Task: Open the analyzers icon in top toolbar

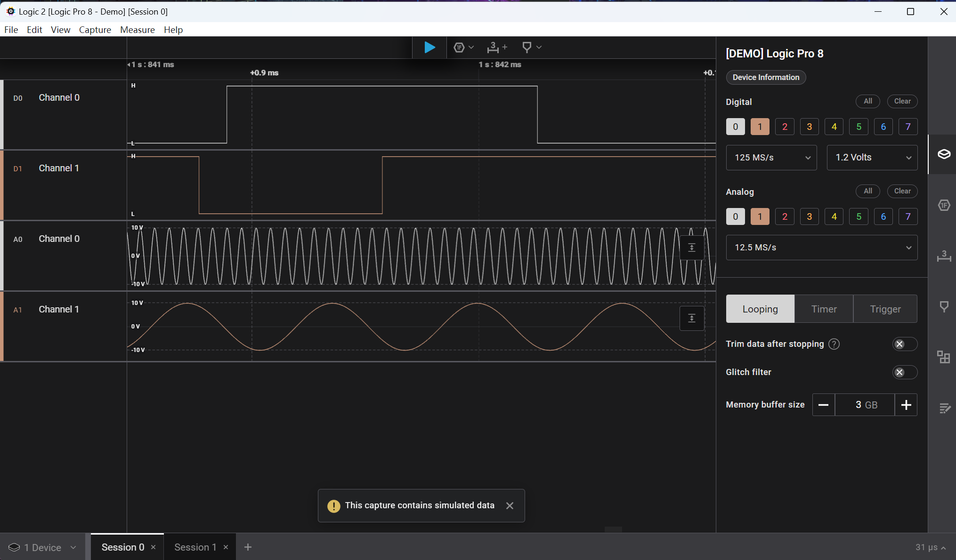Action: click(x=459, y=48)
